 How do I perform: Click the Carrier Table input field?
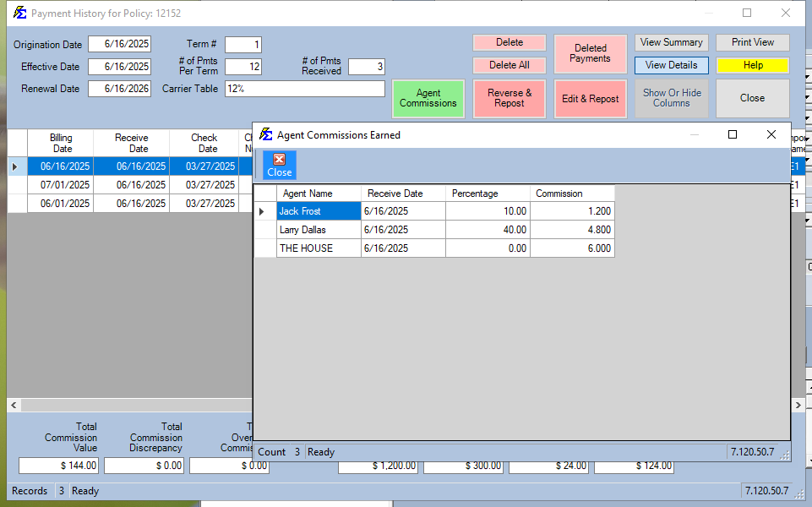pos(304,89)
